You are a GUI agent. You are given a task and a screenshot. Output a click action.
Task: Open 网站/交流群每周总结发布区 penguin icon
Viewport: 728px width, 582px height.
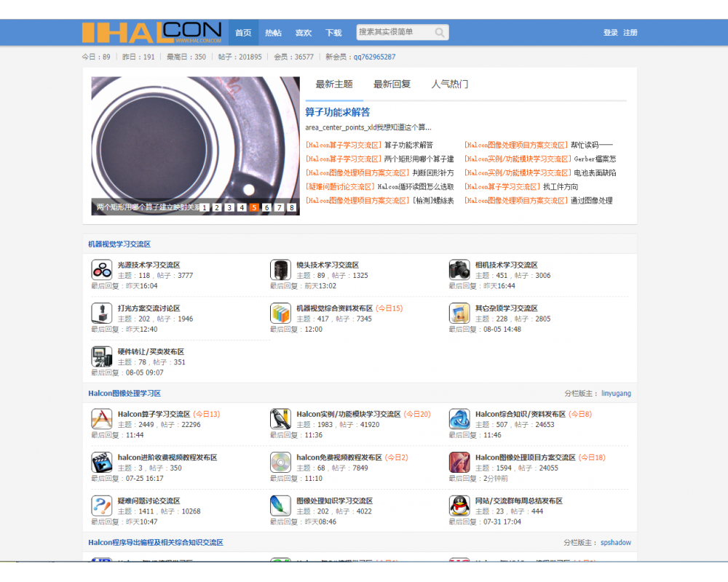tap(459, 506)
